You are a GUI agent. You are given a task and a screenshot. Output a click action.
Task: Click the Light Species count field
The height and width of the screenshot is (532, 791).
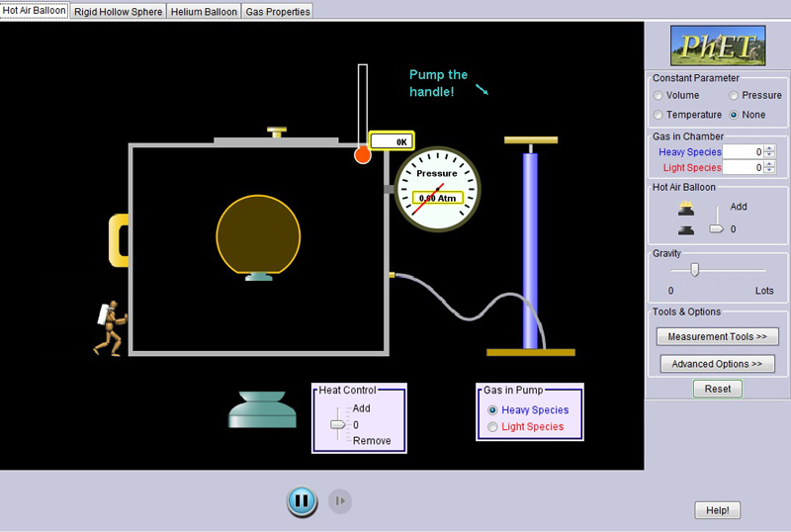(x=744, y=167)
